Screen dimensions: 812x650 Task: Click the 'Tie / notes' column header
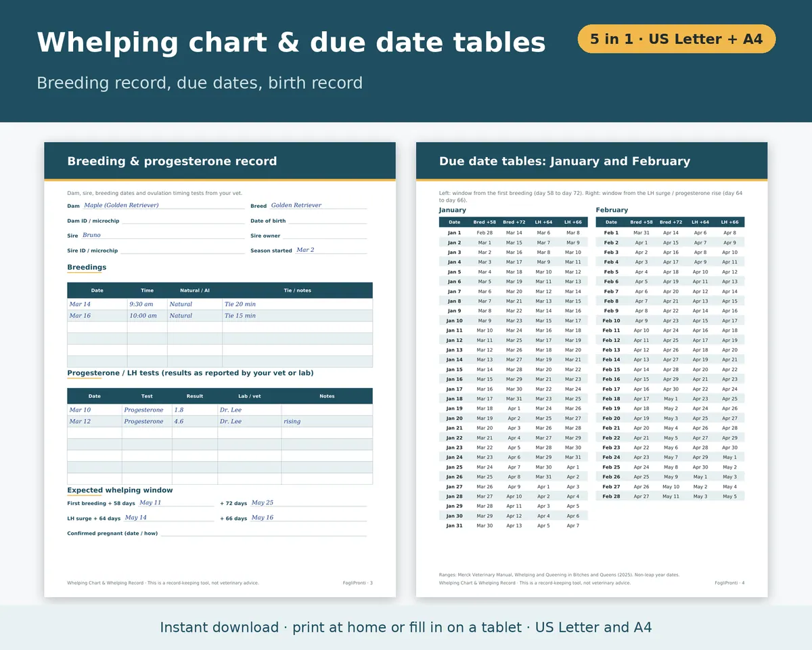(298, 290)
